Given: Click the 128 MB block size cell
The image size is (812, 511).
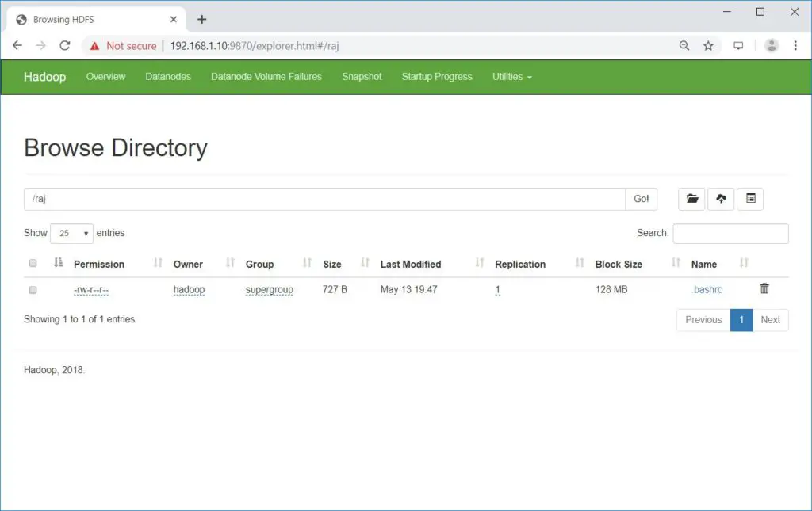Looking at the screenshot, I should coord(611,290).
